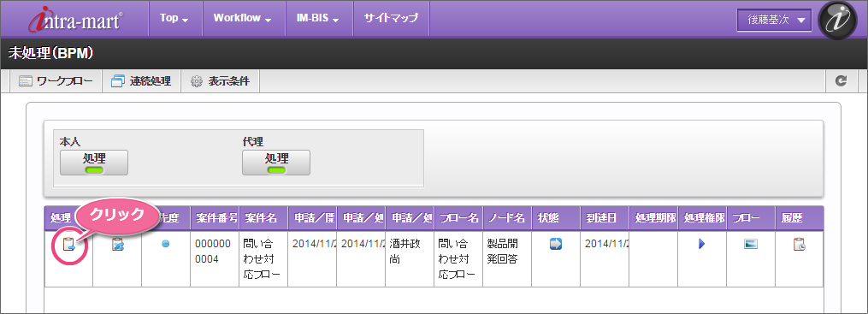The image size is (868, 314).
Task: Toggle the 代理 処理 button
Action: point(276,163)
